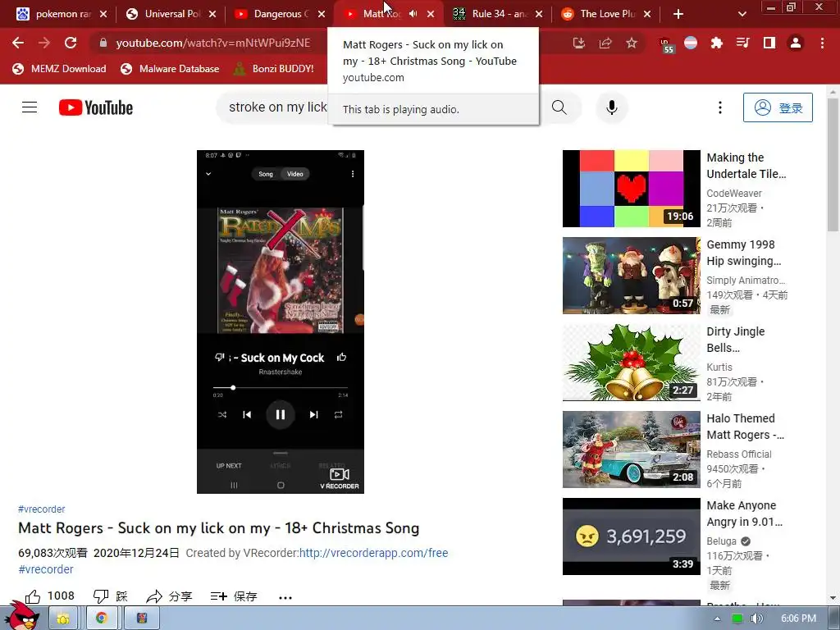This screenshot has width=840, height=630.
Task: Click the browser forward arrow
Action: pos(44,43)
